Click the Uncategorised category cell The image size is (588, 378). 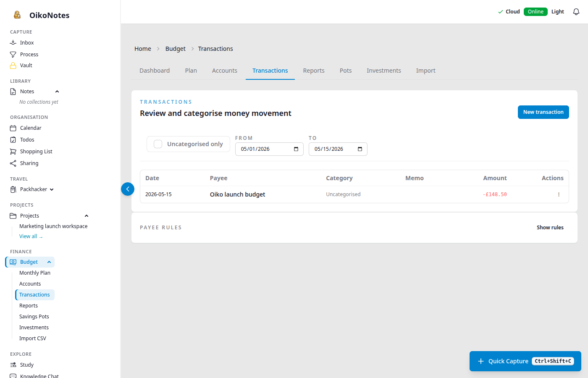click(x=343, y=194)
